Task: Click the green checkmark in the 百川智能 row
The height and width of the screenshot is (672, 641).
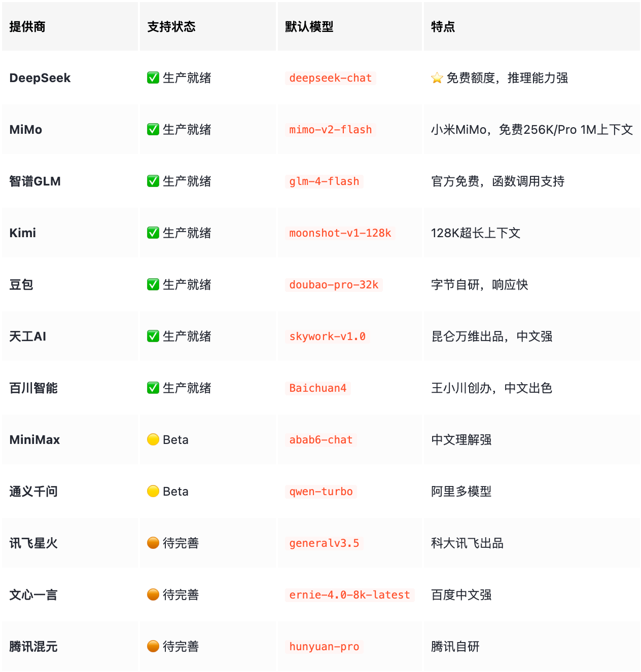Action: coord(153,388)
